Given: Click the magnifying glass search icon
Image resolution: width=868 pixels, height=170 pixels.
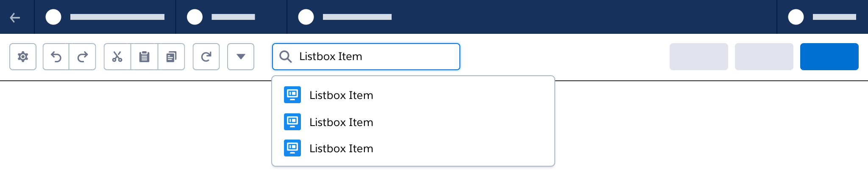Looking at the screenshot, I should pyautogui.click(x=286, y=57).
